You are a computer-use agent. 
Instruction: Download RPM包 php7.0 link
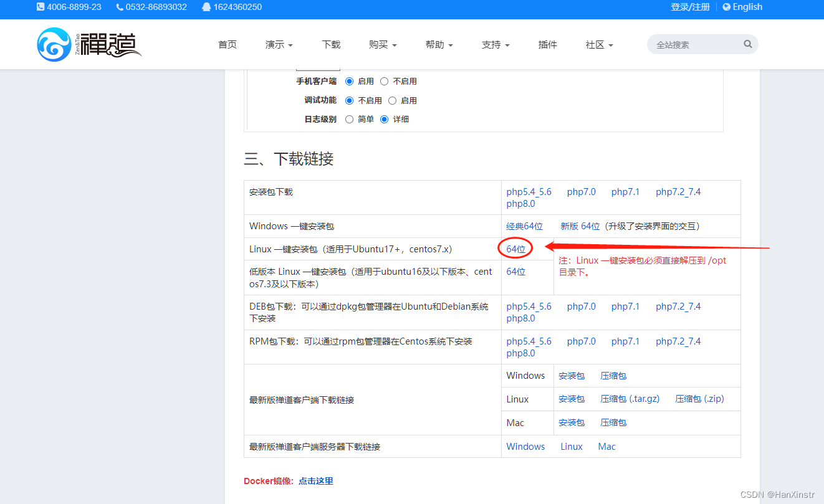[x=582, y=341]
